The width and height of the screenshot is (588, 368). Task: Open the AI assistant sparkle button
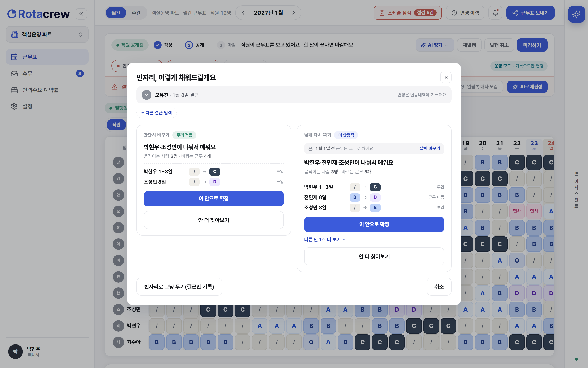coord(576,14)
